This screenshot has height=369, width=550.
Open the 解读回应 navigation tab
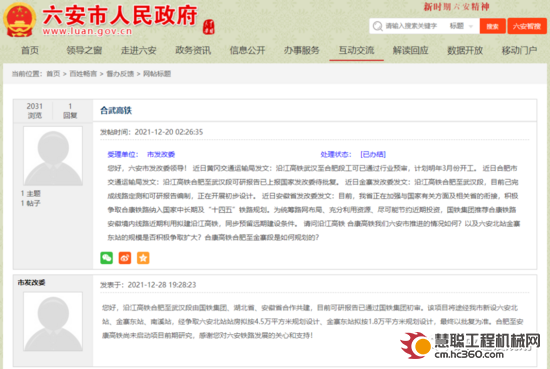pos(410,51)
